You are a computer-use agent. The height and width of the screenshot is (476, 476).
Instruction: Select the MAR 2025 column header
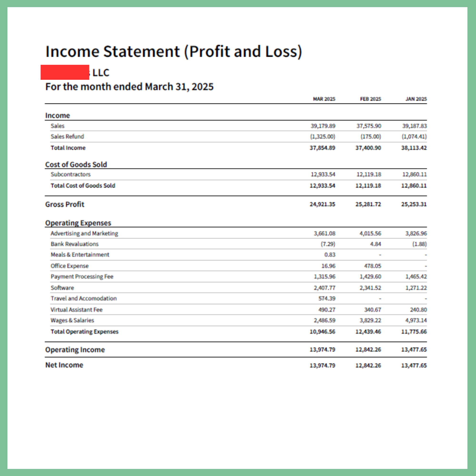(x=324, y=99)
